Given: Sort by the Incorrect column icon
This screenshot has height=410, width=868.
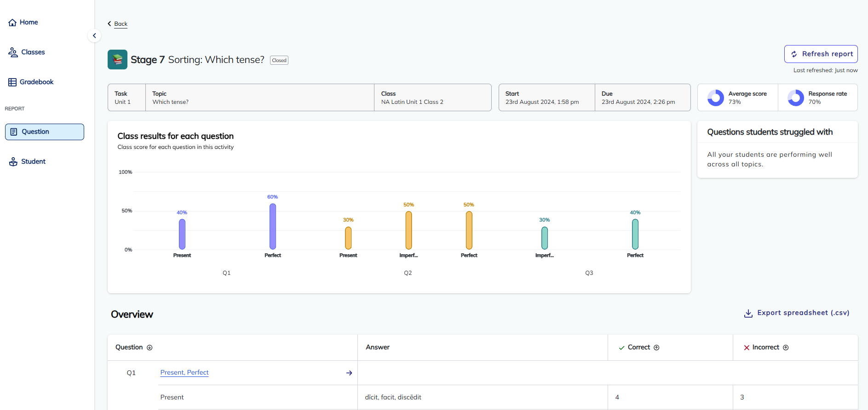Looking at the screenshot, I should [786, 347].
